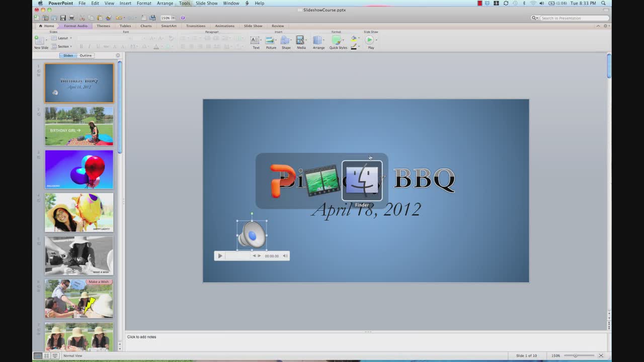Select Finder in the app switcher
Image resolution: width=644 pixels, height=362 pixels.
pyautogui.click(x=362, y=181)
